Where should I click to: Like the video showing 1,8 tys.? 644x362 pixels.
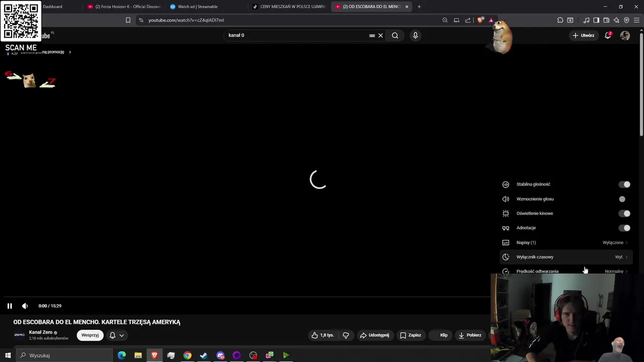pos(323,335)
